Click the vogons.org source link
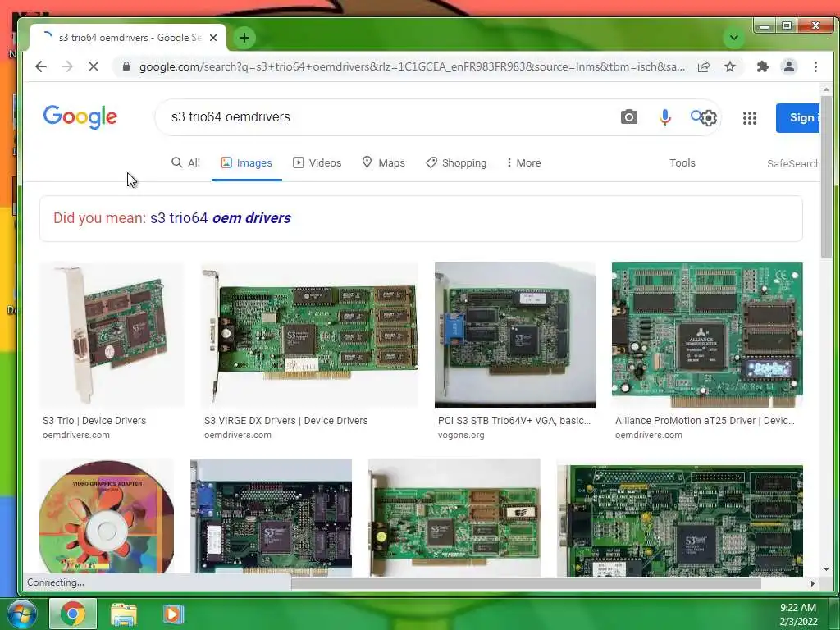 tap(461, 435)
